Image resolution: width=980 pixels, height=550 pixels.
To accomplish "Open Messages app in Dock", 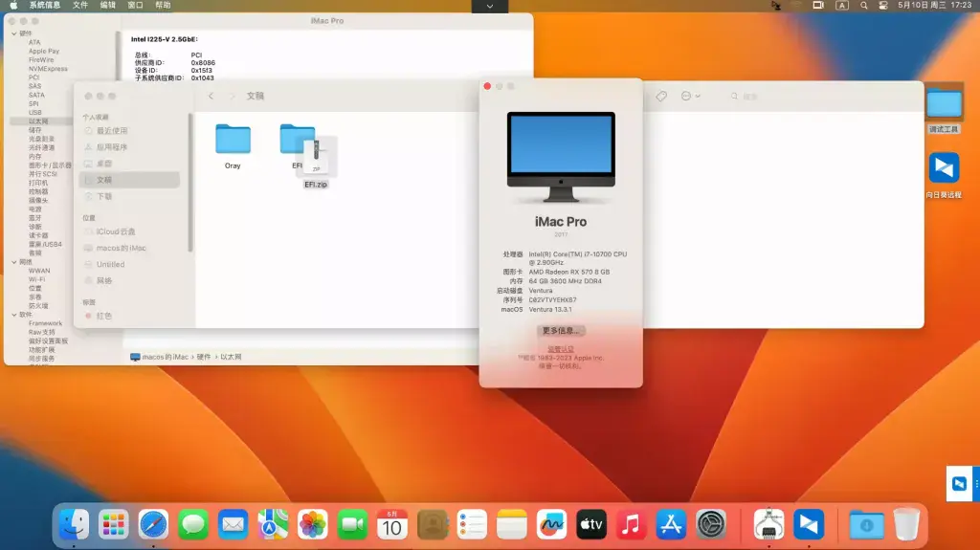I will click(193, 524).
